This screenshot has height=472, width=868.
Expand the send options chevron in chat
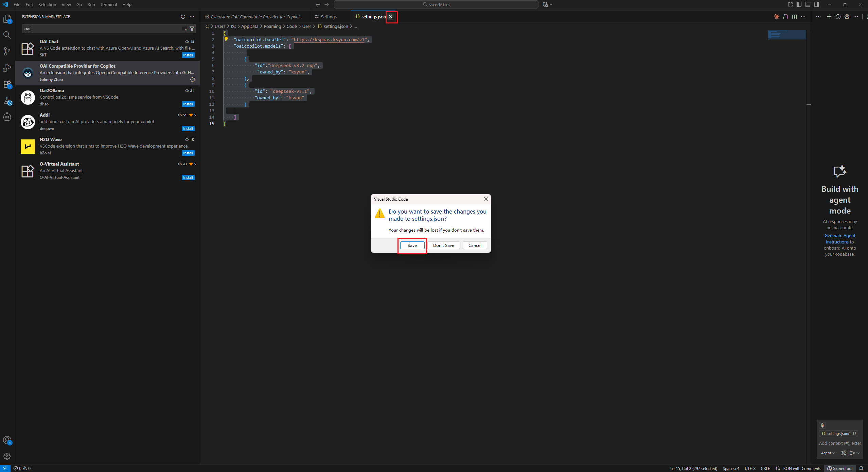point(858,453)
